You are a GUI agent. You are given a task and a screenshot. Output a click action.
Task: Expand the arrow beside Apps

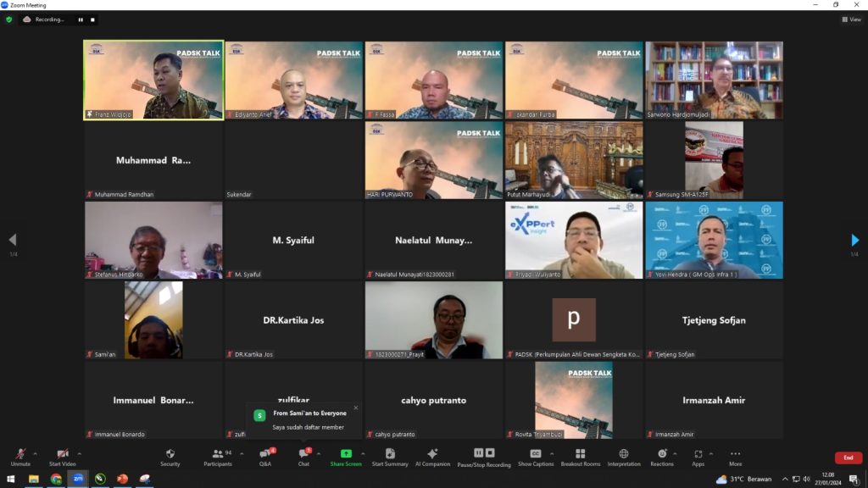[x=711, y=454]
